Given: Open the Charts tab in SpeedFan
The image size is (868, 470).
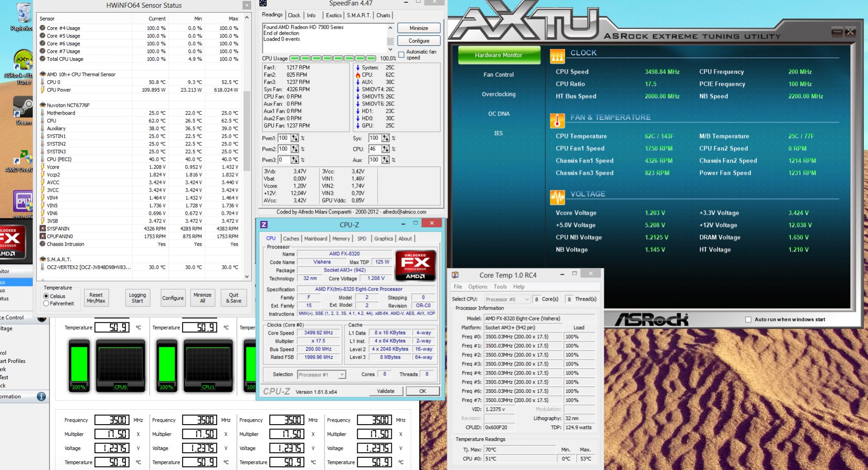Looking at the screenshot, I should coord(383,15).
